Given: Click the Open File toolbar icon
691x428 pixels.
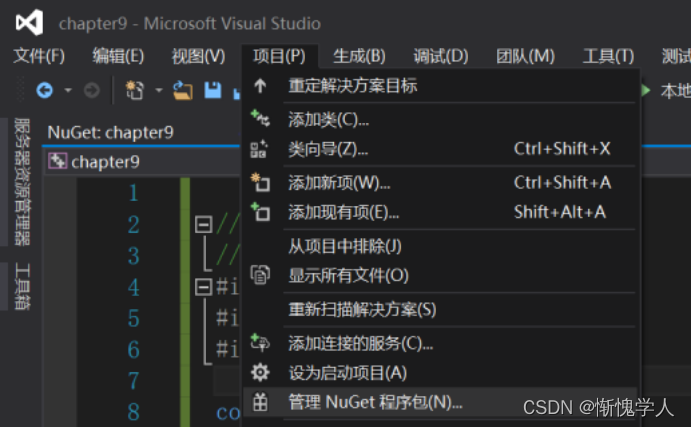Looking at the screenshot, I should [x=183, y=90].
